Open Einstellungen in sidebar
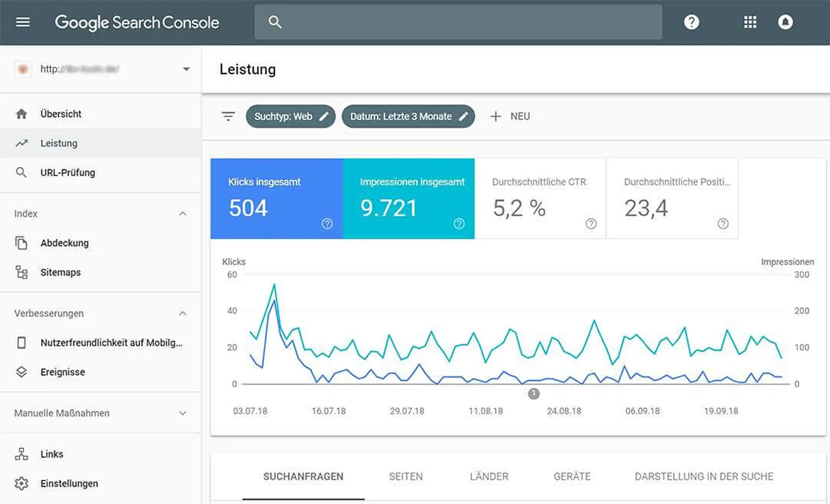 [100, 483]
